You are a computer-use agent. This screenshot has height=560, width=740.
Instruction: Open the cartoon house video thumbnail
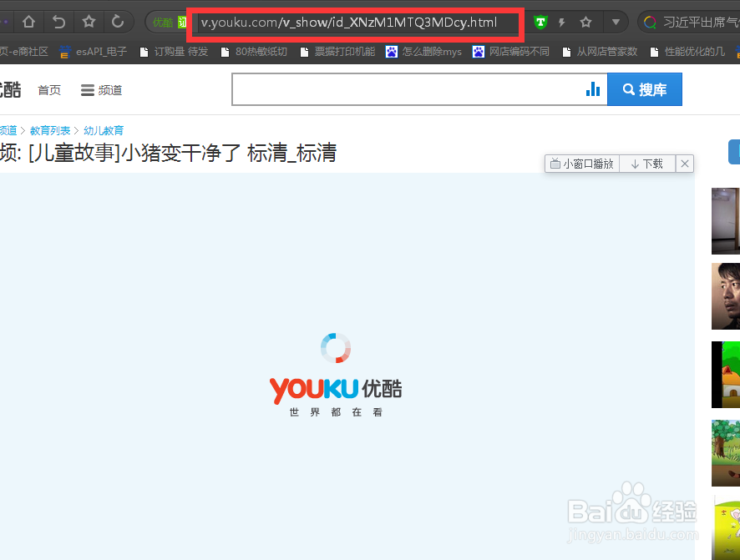726,374
